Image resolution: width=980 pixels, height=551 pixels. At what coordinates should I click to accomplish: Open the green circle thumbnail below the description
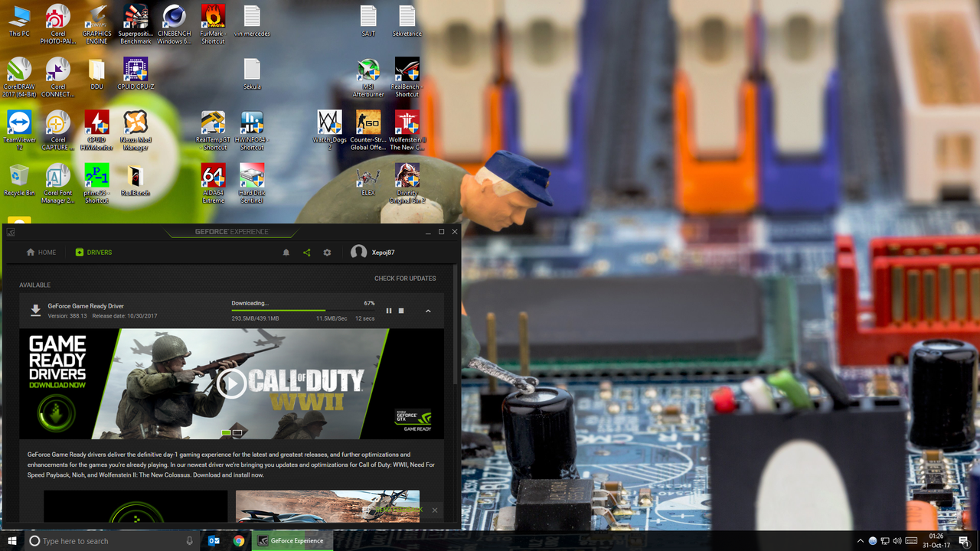pyautogui.click(x=136, y=507)
